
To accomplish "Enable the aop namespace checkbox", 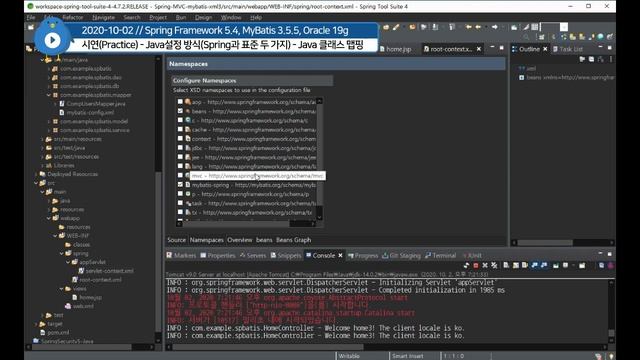I will coord(180,102).
